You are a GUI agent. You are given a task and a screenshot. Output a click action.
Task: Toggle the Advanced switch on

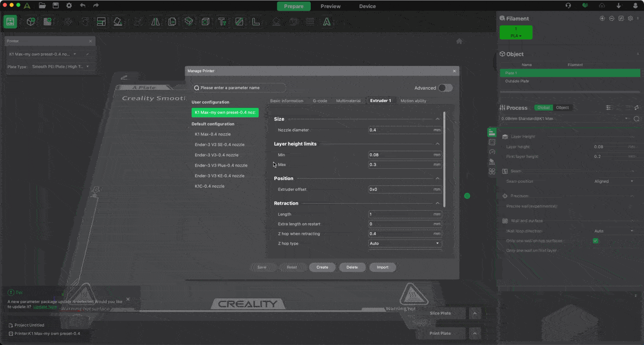(445, 88)
